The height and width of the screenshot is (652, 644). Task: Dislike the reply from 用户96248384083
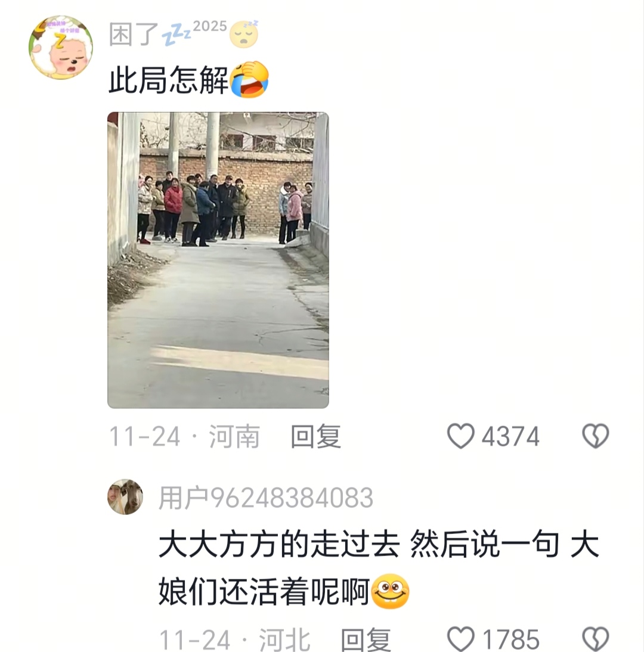coord(595,639)
